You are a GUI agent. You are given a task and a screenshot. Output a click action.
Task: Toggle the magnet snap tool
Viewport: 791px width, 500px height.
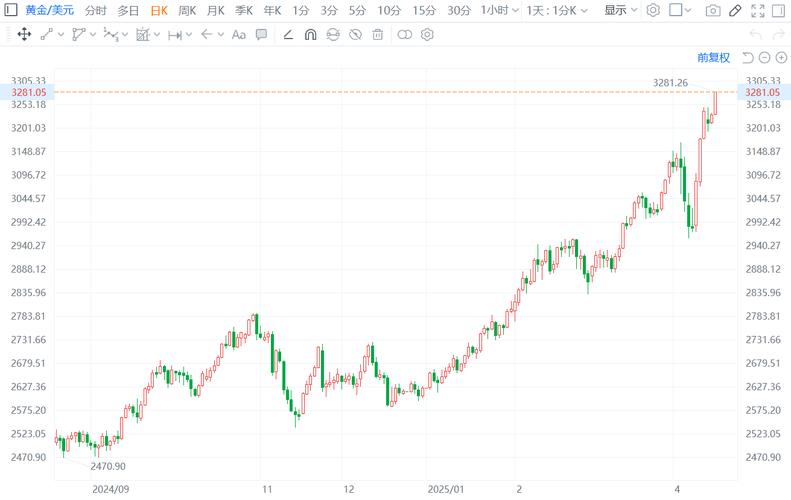(x=311, y=34)
